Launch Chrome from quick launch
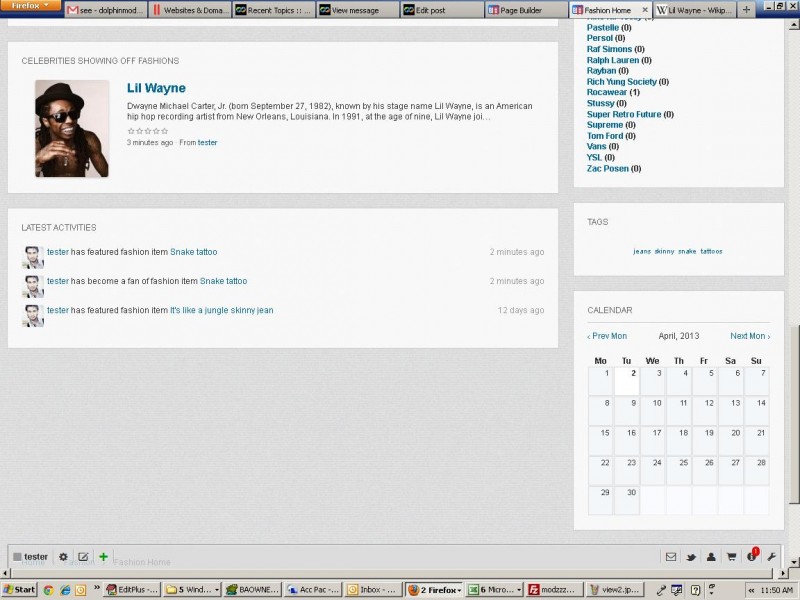The image size is (800, 600). 48,590
